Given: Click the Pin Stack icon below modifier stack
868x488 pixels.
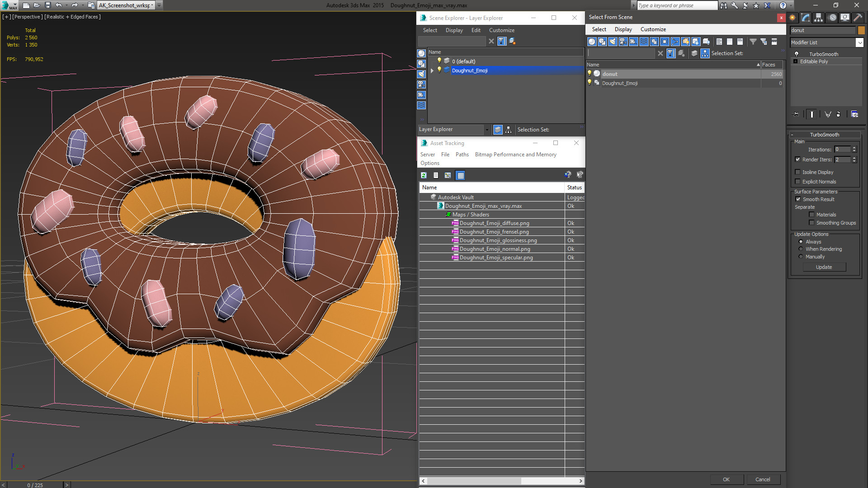Looking at the screenshot, I should (796, 114).
